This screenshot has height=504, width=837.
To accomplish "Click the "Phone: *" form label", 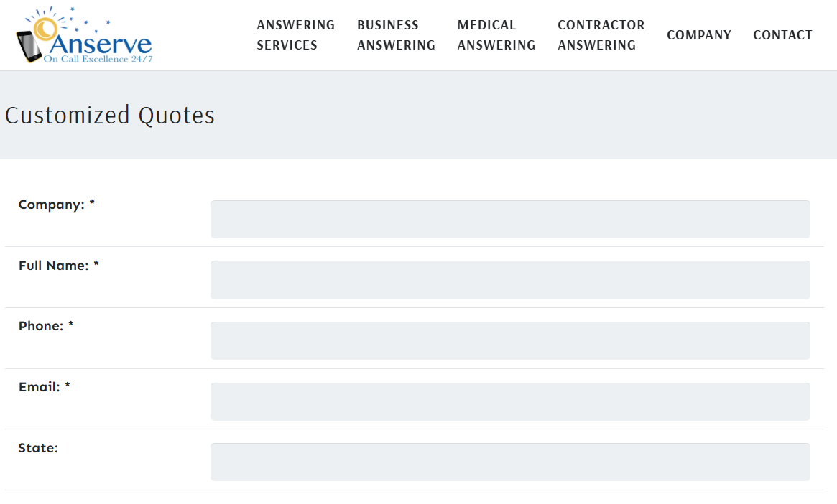I will (46, 326).
